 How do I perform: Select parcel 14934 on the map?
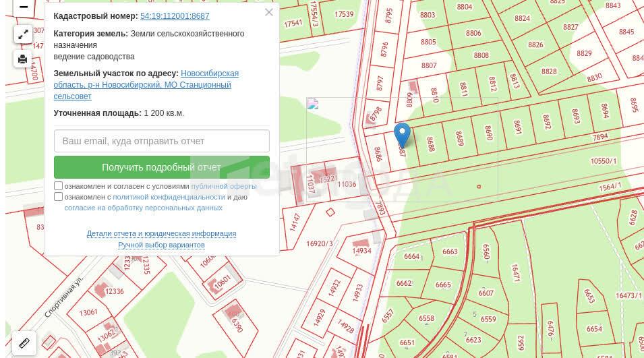tap(361, 250)
